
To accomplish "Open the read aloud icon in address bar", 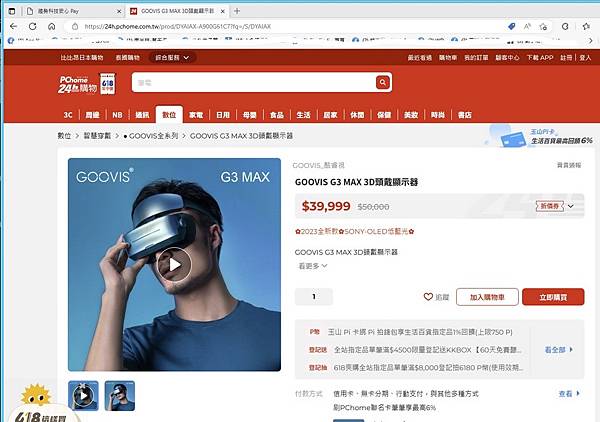I will tap(527, 26).
